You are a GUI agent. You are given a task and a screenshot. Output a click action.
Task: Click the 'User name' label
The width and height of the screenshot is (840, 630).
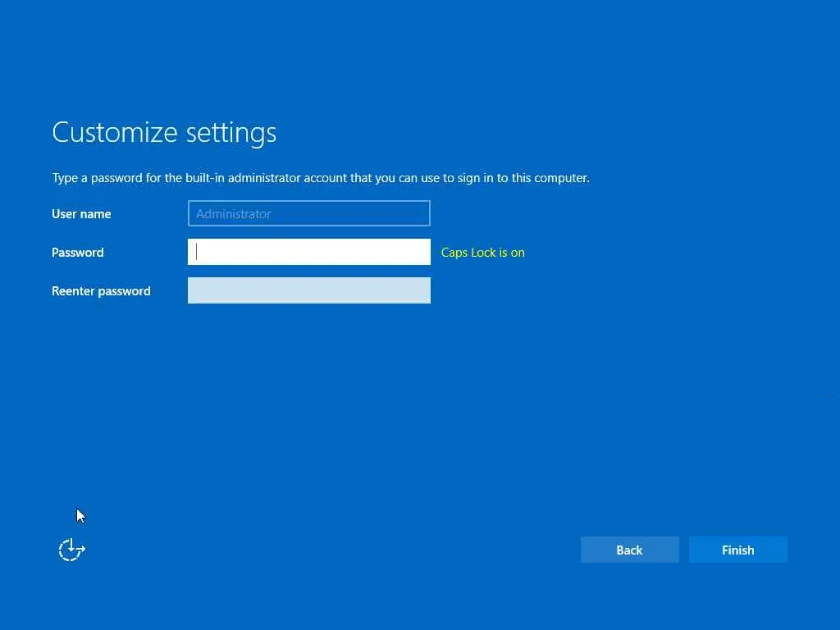click(x=81, y=214)
